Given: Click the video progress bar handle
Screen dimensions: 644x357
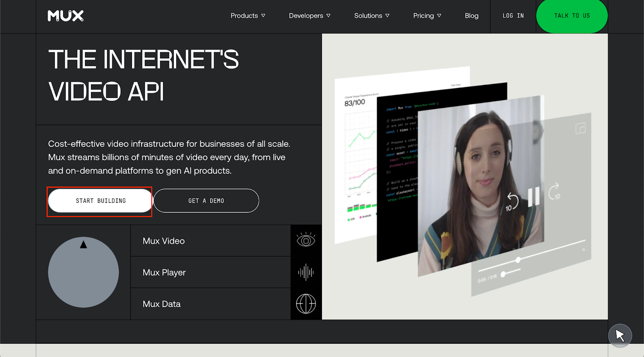Looking at the screenshot, I should [518, 260].
